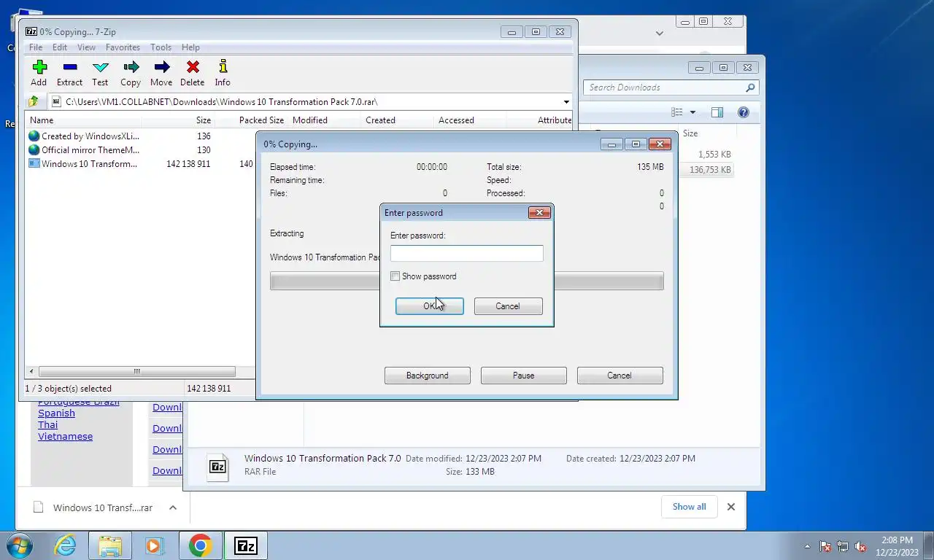
Task: Click Pause in the copying dialog
Action: click(524, 376)
